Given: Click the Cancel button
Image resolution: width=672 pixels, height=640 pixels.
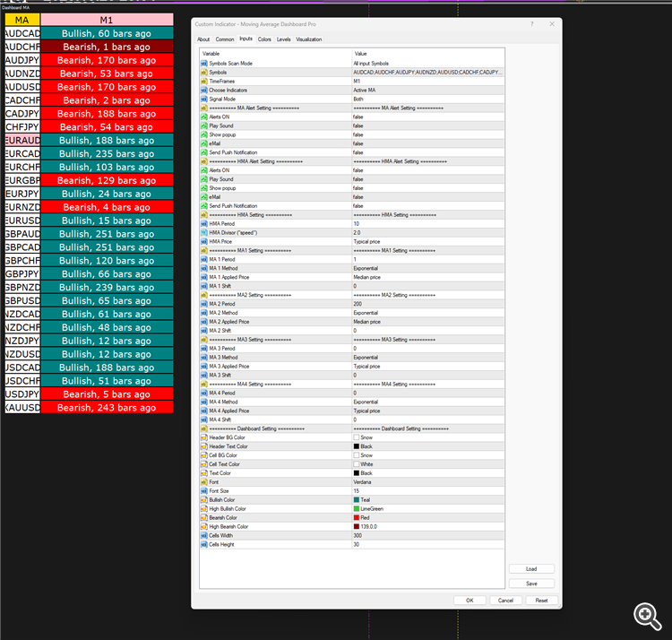Looking at the screenshot, I should pos(505,601).
